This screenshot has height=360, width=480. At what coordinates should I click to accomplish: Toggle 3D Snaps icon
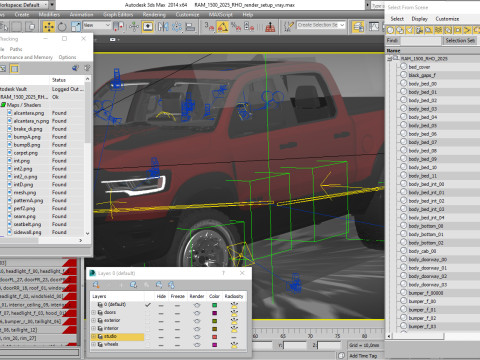click(209, 26)
